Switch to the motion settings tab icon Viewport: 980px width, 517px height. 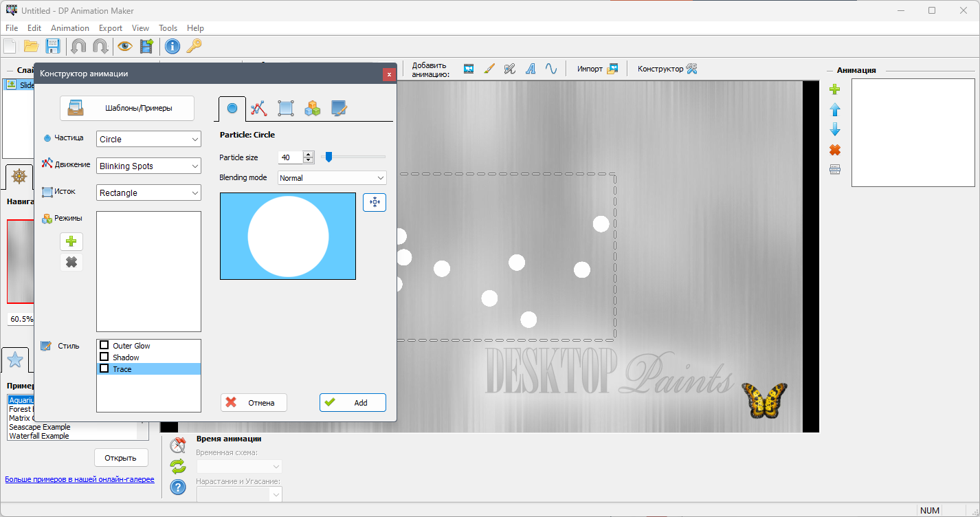pos(259,108)
